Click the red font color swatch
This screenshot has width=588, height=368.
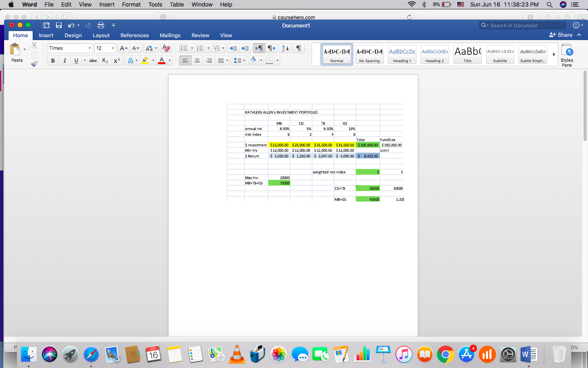[162, 61]
